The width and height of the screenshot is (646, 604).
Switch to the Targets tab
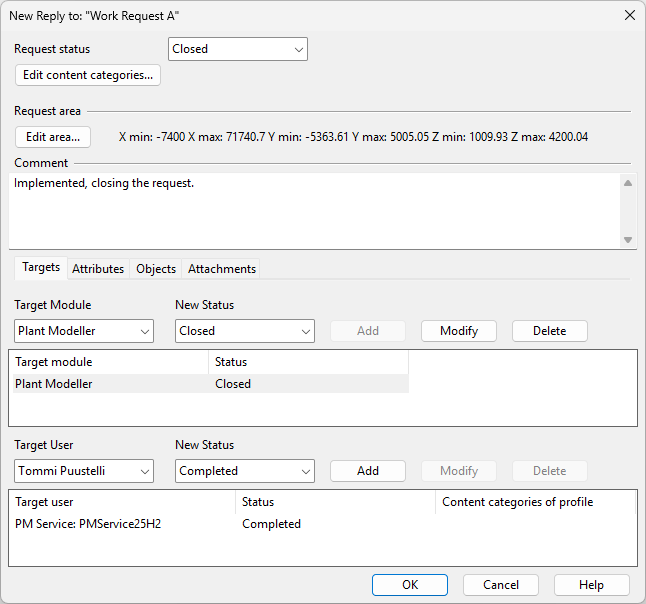coord(41,268)
